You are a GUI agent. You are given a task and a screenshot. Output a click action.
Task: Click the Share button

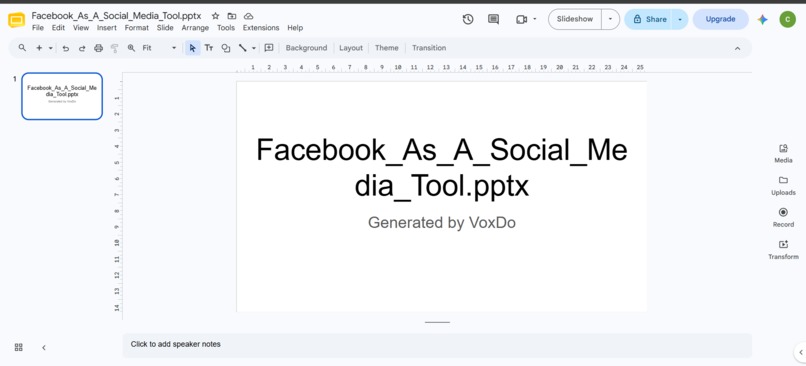click(650, 20)
